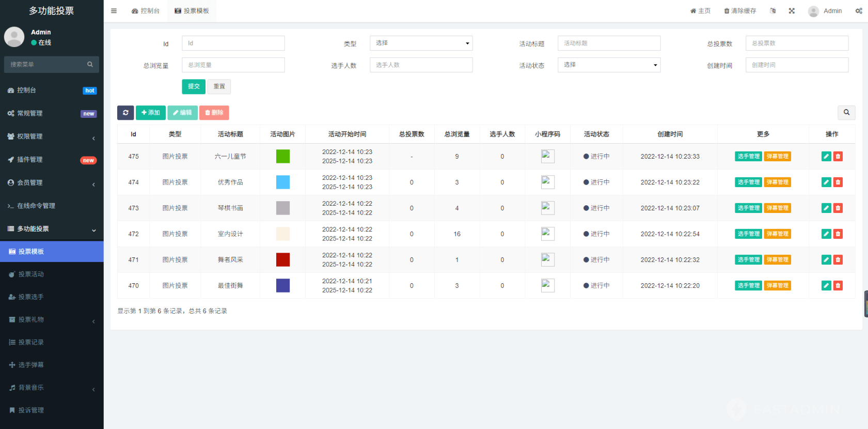Collapse 多功能投票 sidebar menu

tap(52, 229)
